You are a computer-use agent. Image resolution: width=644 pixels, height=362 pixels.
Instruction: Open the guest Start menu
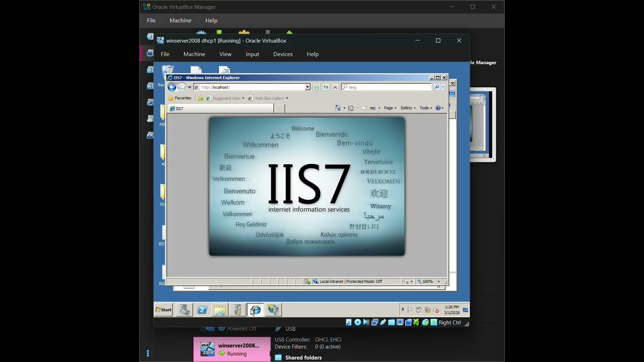tap(164, 310)
